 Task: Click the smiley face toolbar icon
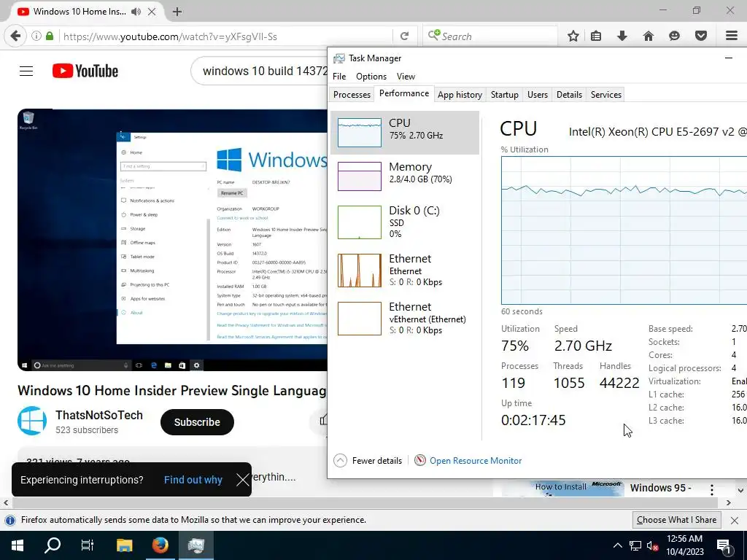(674, 36)
